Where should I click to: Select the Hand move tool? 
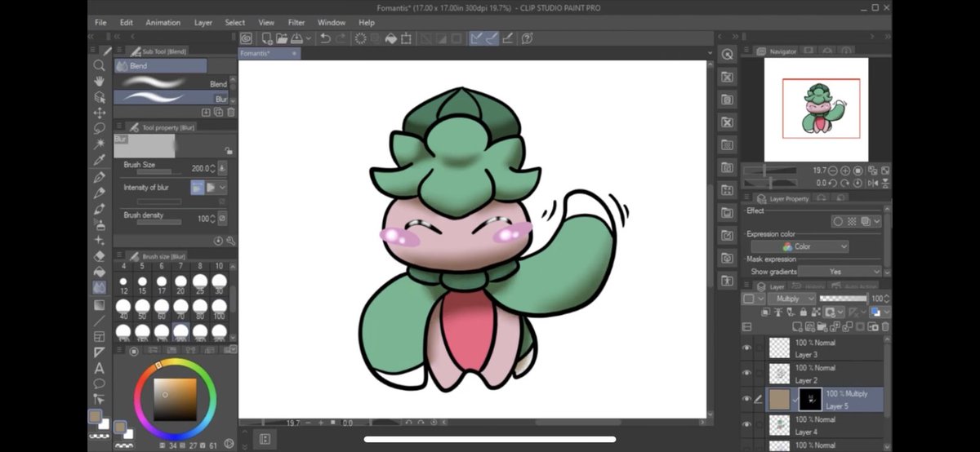tap(99, 81)
